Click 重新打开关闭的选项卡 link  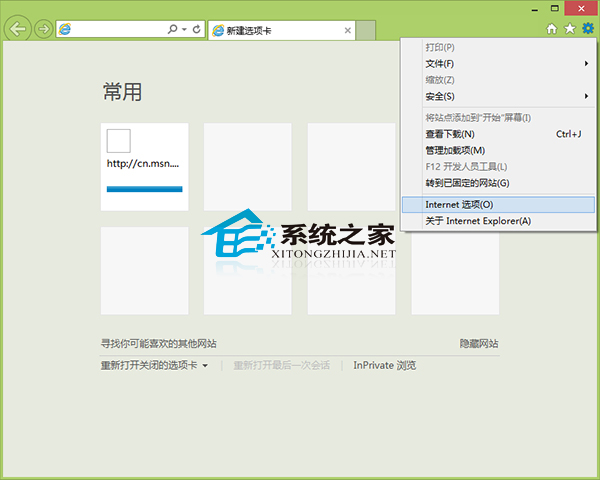(149, 366)
